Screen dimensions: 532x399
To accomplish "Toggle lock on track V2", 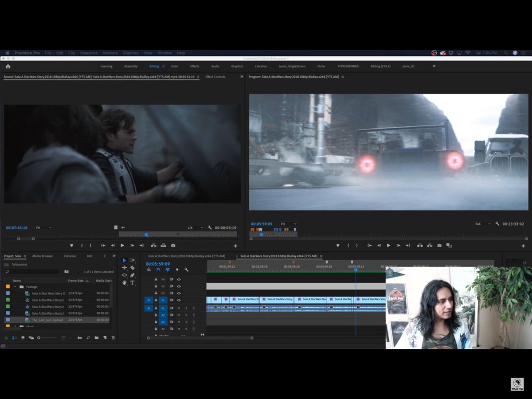I will 156,293.
